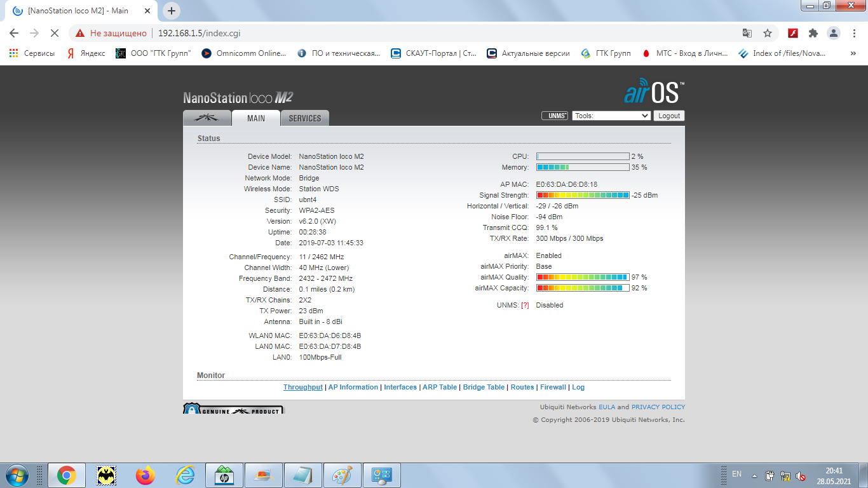Click the UNMS [?] help link
The height and width of the screenshot is (488, 868).
(x=525, y=305)
